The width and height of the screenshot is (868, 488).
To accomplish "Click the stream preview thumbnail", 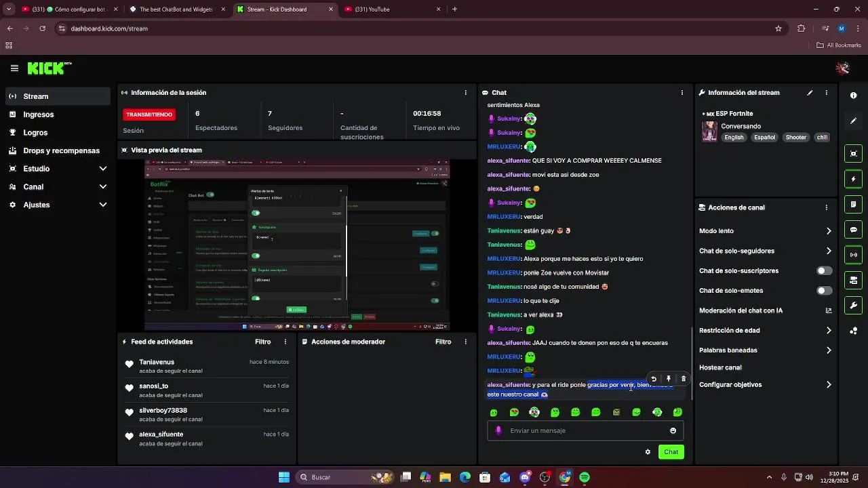I will tap(297, 245).
